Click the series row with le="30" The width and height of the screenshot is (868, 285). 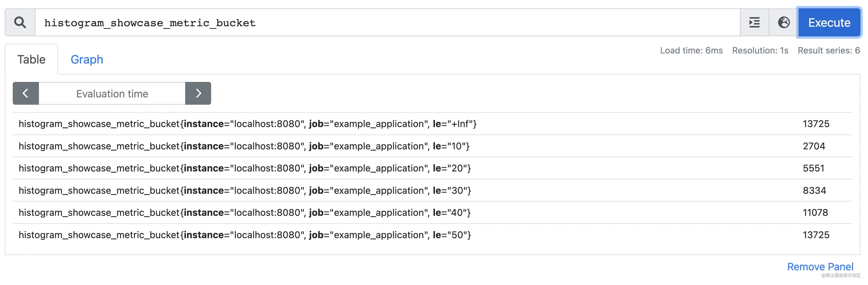coord(245,190)
